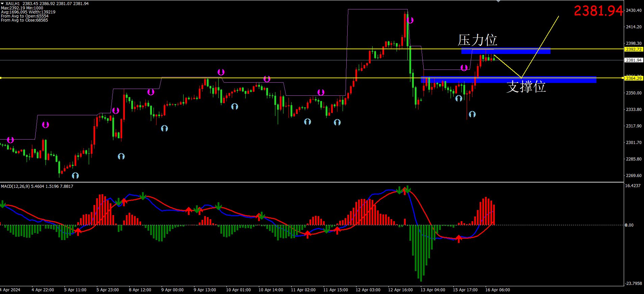
Task: Click magenta down arrow at the price peak
Action: tap(410, 20)
